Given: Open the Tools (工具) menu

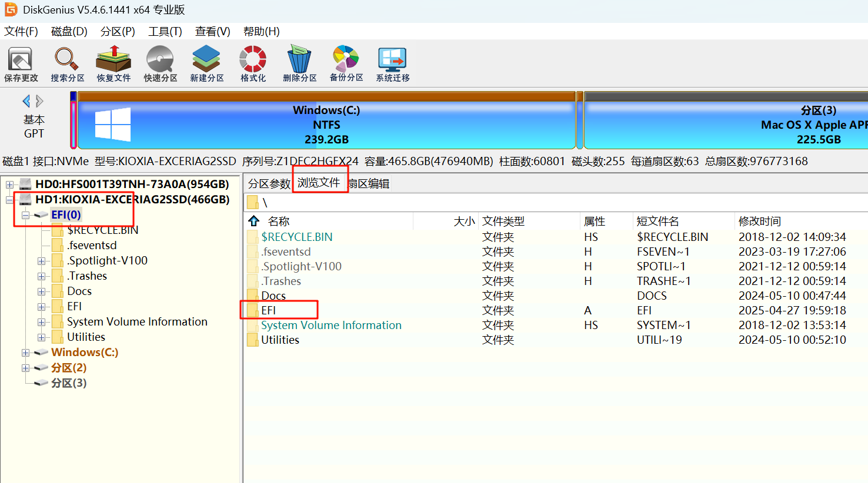Looking at the screenshot, I should (x=165, y=31).
